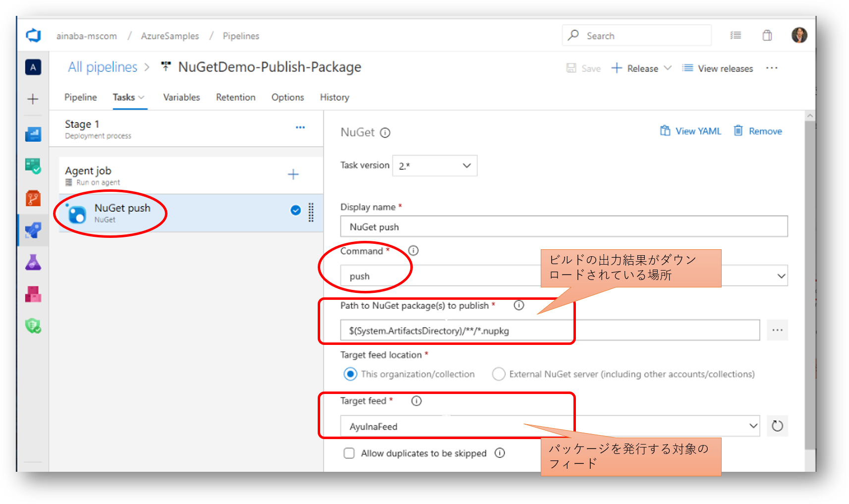
Task: Remove the NuGet task
Action: pyautogui.click(x=758, y=131)
